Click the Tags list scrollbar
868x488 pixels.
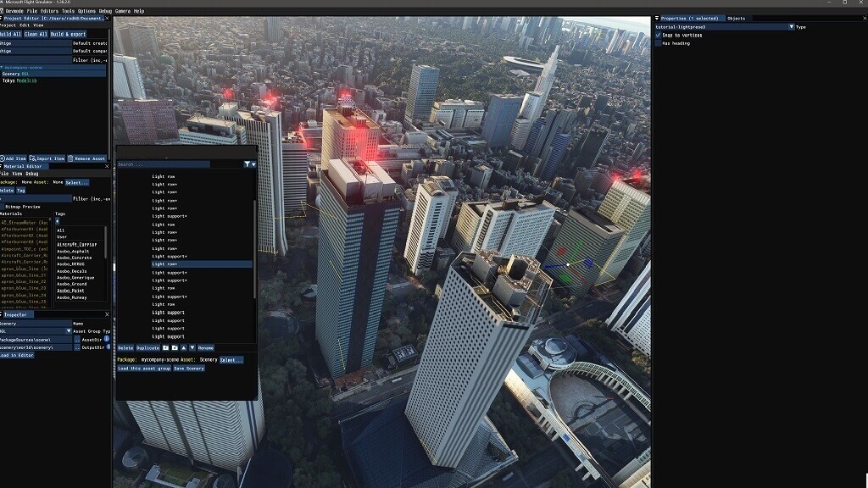pos(106,242)
